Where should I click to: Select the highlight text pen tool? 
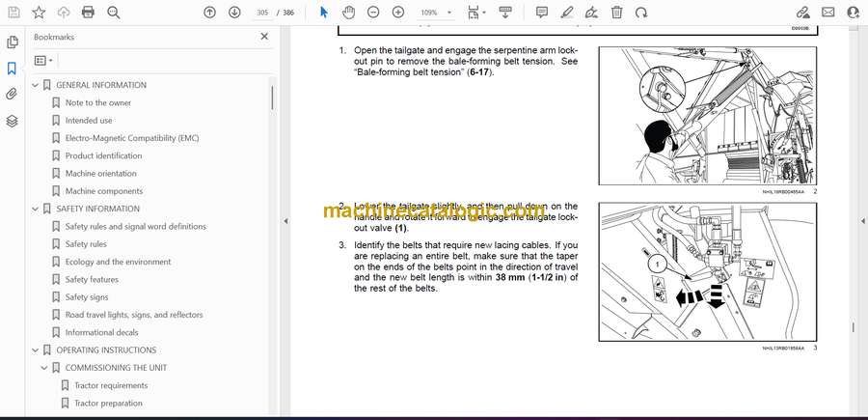[567, 13]
